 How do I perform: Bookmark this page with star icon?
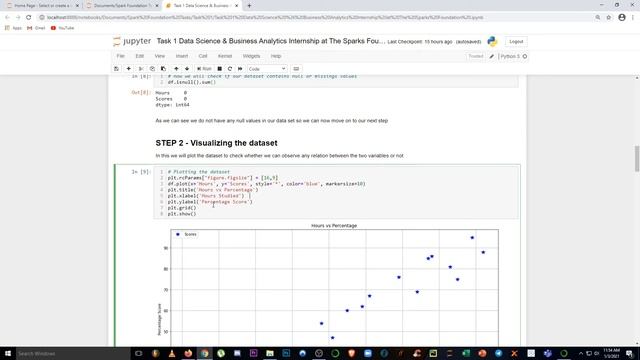click(609, 18)
